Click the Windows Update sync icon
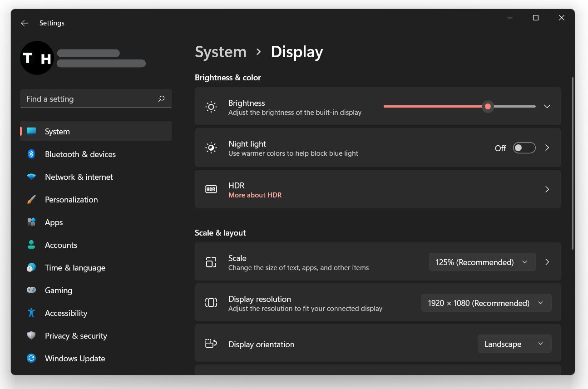The width and height of the screenshot is (588, 389). [31, 359]
